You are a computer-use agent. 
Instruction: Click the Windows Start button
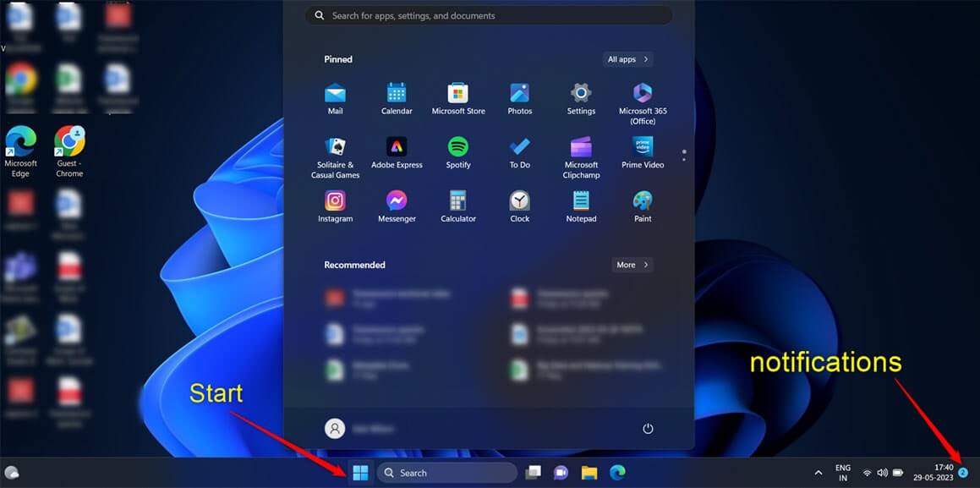[x=360, y=473]
